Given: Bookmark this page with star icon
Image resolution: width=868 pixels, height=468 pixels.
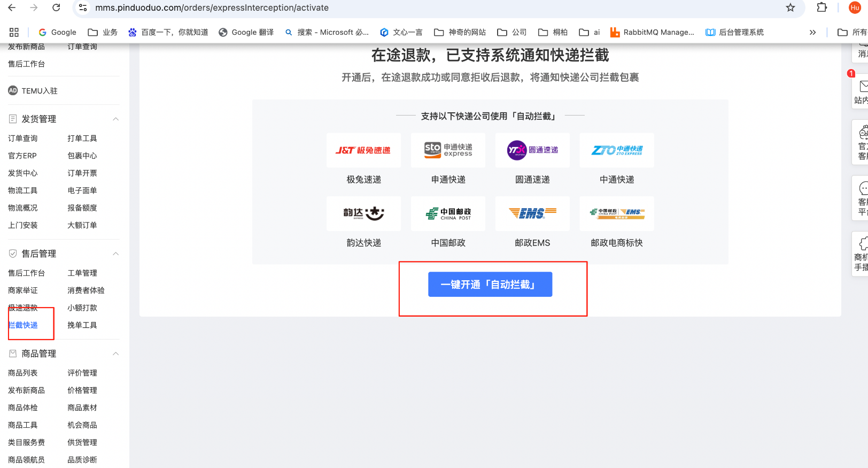Looking at the screenshot, I should coord(790,7).
